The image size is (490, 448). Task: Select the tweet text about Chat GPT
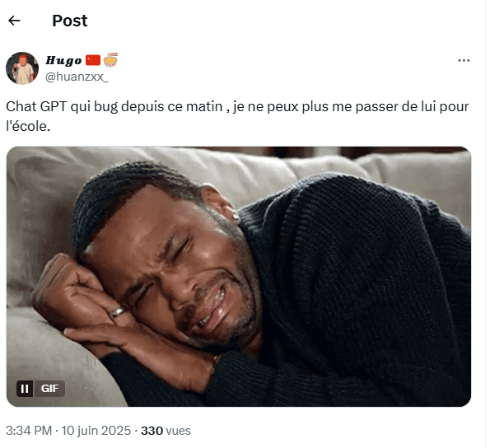[237, 117]
